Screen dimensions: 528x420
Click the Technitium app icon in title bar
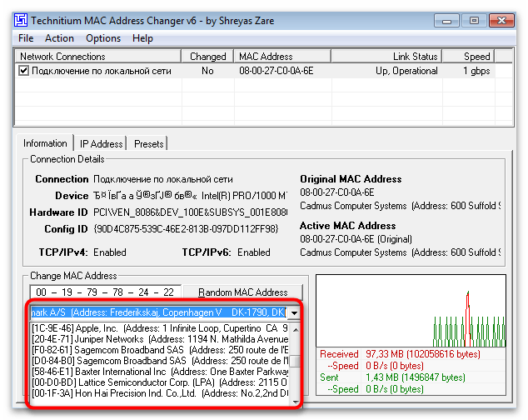pos(21,20)
